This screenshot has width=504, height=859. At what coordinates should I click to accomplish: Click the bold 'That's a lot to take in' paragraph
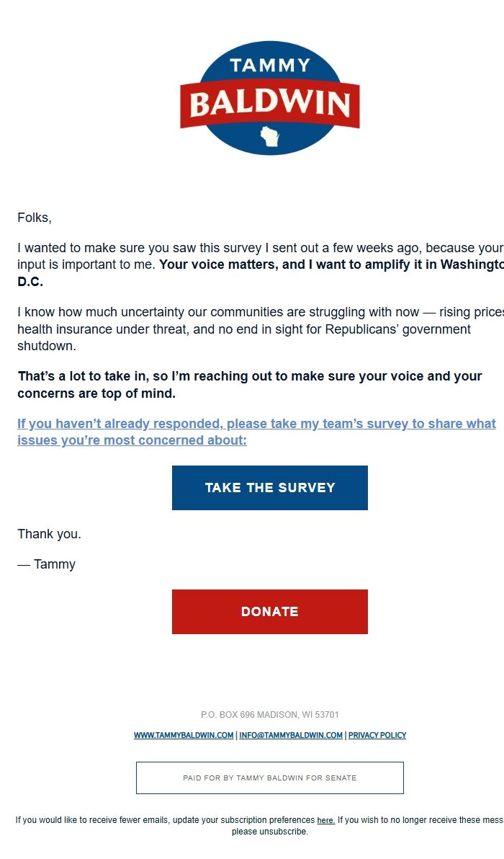click(250, 385)
